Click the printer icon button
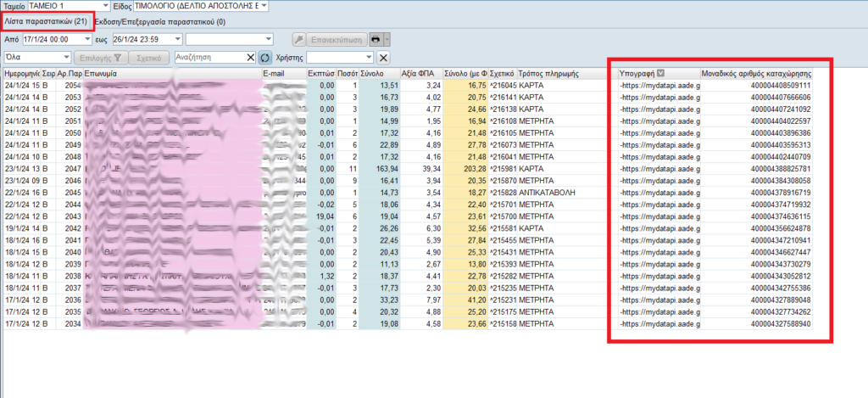 coord(374,39)
